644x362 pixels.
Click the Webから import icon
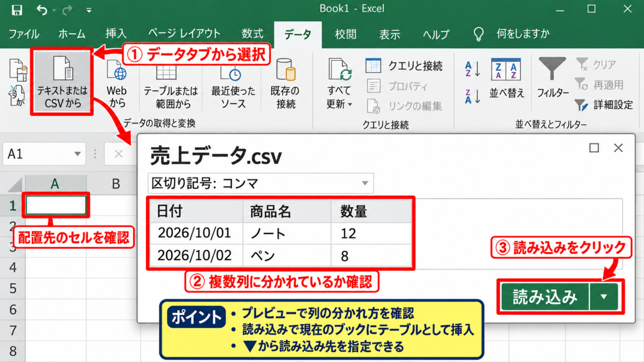pyautogui.click(x=117, y=82)
